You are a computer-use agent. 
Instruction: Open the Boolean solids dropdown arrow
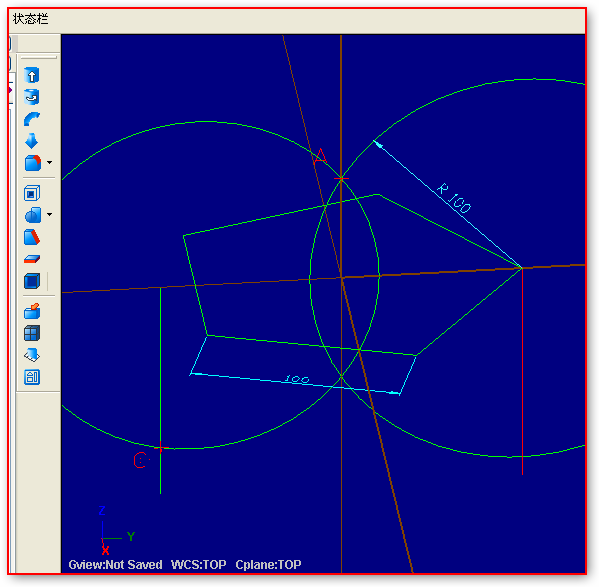tap(50, 215)
